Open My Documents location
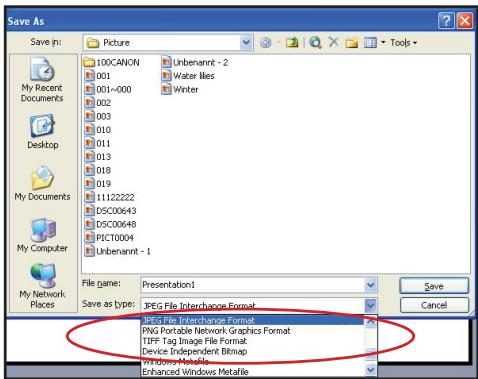Screen dimensions: 478x379 pos(42,183)
